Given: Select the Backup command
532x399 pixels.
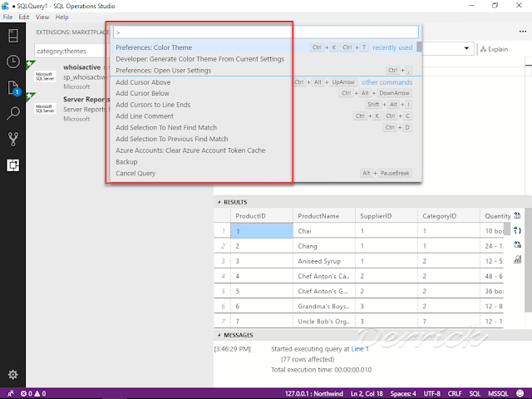Looking at the screenshot, I should pos(264,162).
